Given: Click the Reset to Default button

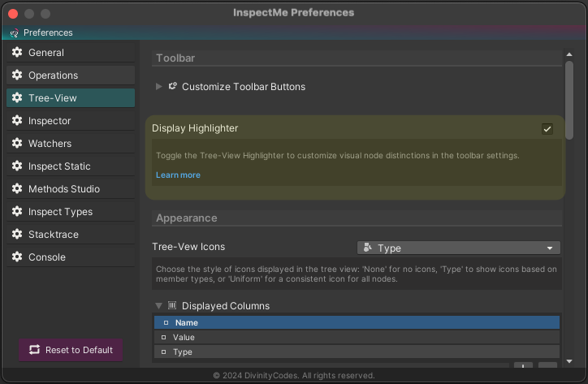Looking at the screenshot, I should coord(71,350).
